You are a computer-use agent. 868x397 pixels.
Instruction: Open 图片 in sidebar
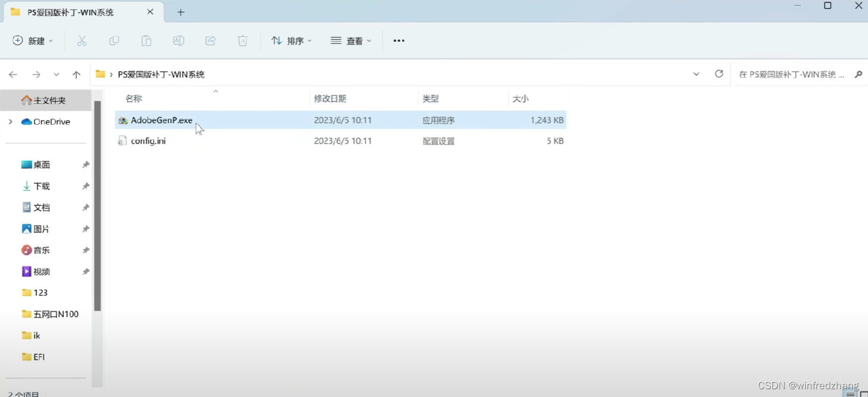42,229
